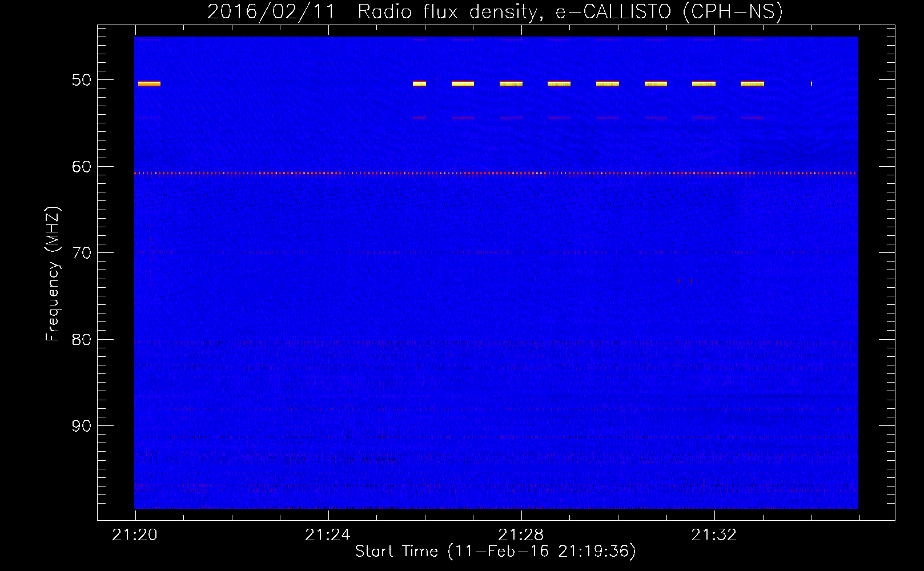Click the 21:24 time tick label
The image size is (924, 571).
click(x=328, y=535)
